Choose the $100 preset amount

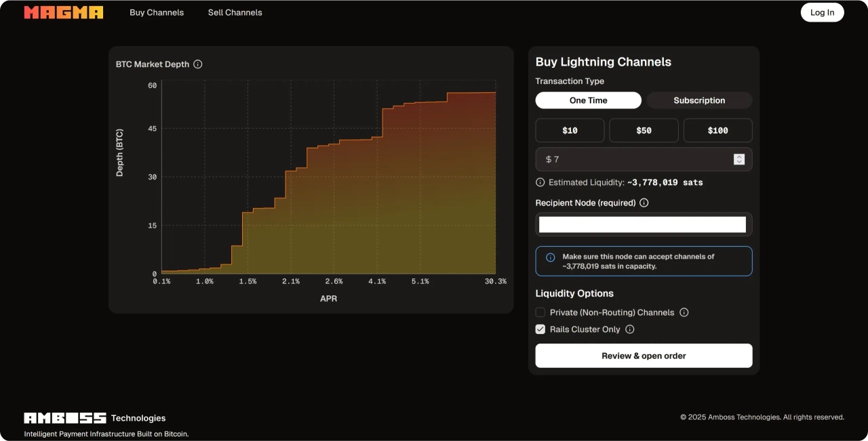coord(717,130)
